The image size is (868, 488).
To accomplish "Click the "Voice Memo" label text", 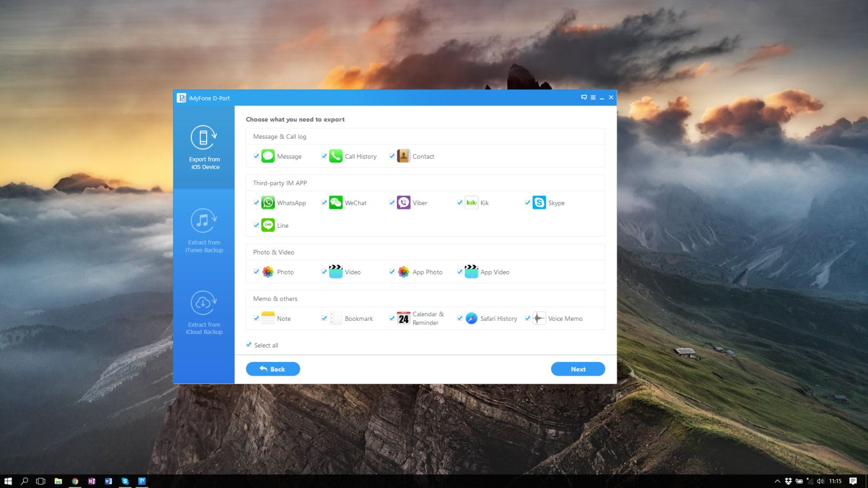I will pyautogui.click(x=565, y=318).
